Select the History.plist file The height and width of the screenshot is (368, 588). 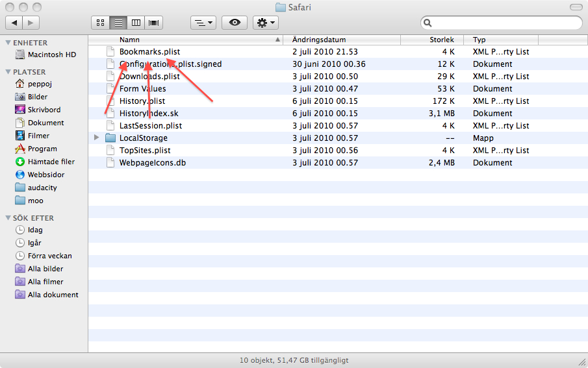(x=142, y=101)
